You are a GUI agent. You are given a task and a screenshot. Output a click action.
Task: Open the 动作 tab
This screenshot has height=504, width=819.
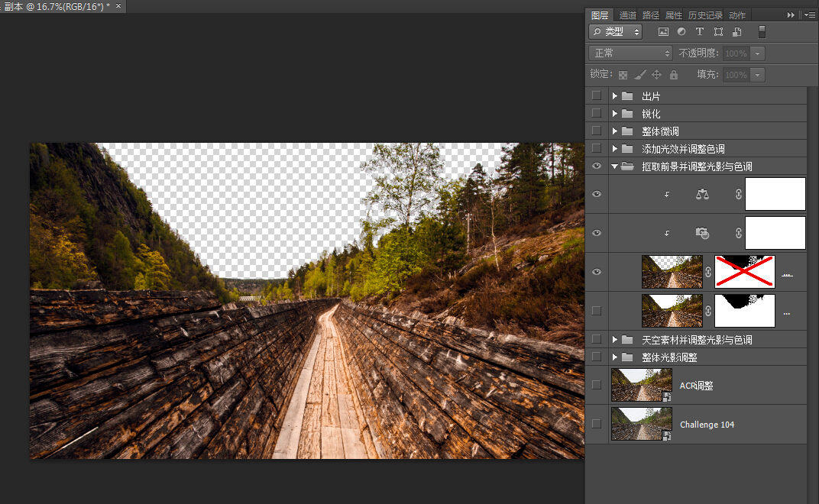coord(737,15)
